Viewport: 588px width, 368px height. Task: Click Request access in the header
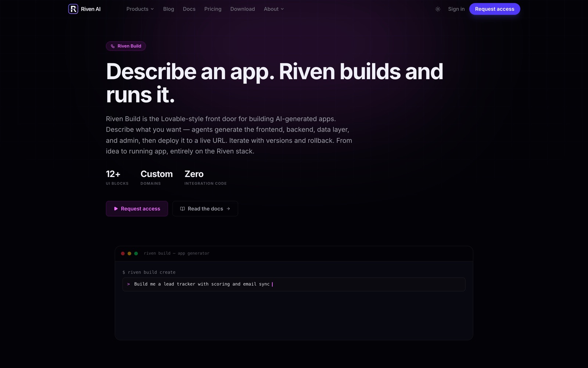coord(495,9)
